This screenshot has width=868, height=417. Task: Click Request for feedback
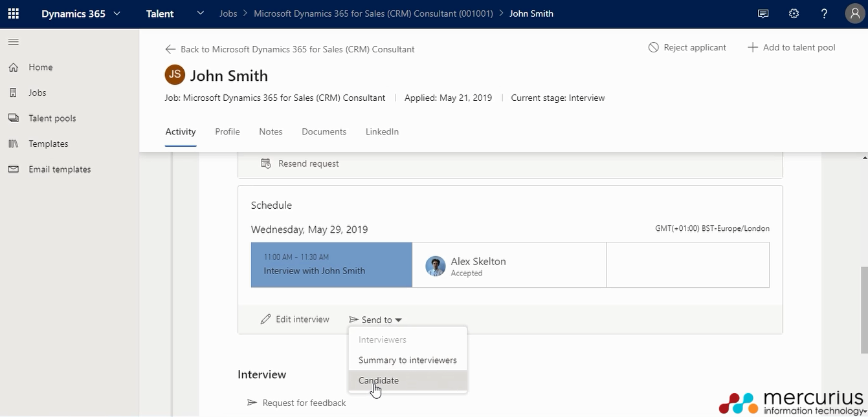(x=296, y=403)
